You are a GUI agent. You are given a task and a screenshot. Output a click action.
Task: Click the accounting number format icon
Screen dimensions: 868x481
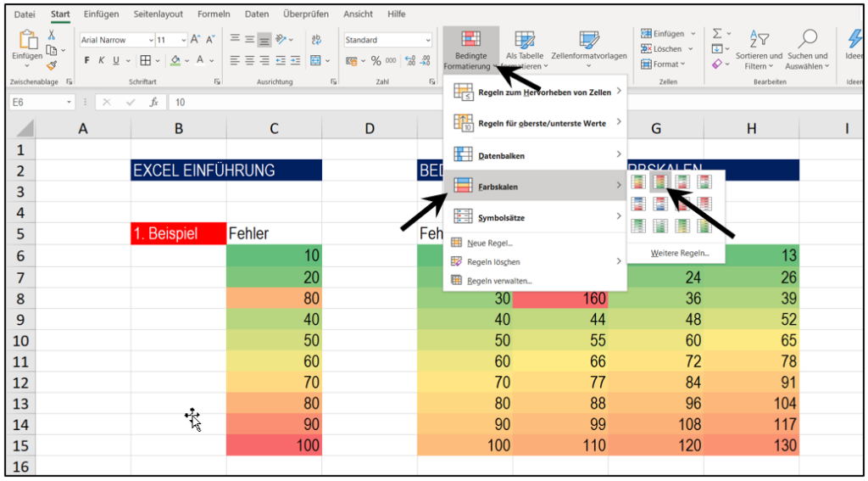coord(352,60)
